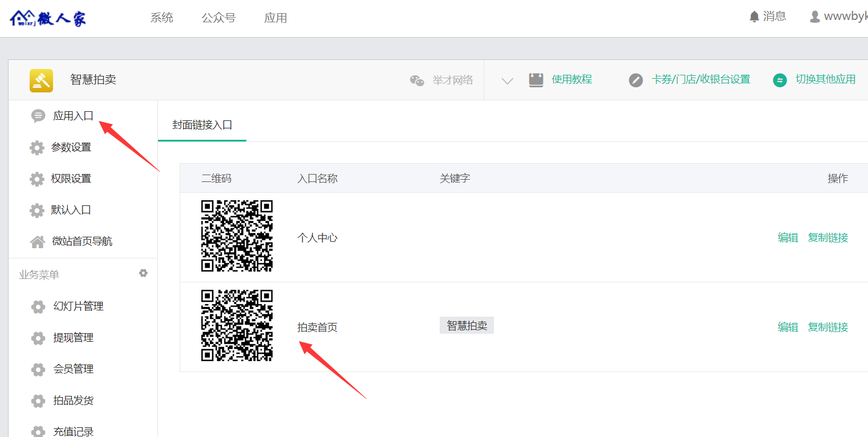Click the gear icon for 会员管理
Screen dimensions: 868x437
tap(38, 370)
